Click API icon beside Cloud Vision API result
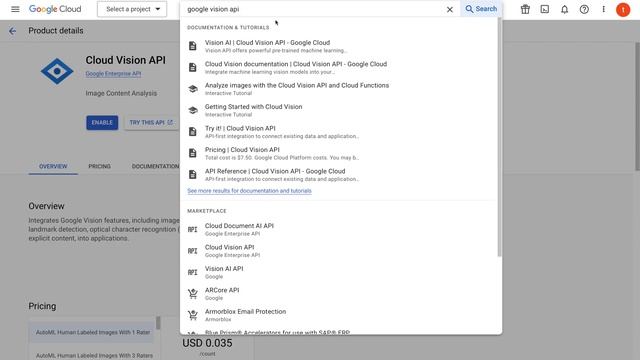 [x=193, y=251]
